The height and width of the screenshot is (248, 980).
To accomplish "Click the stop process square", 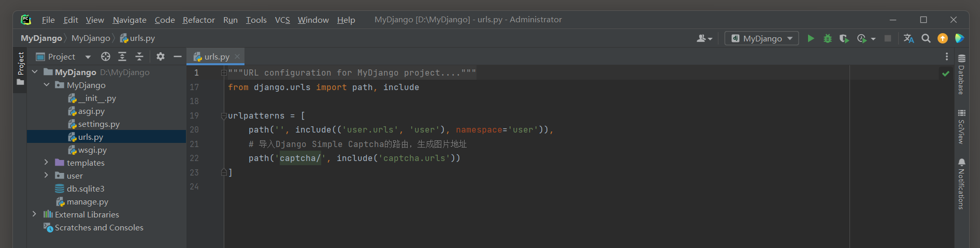I will tap(888, 38).
